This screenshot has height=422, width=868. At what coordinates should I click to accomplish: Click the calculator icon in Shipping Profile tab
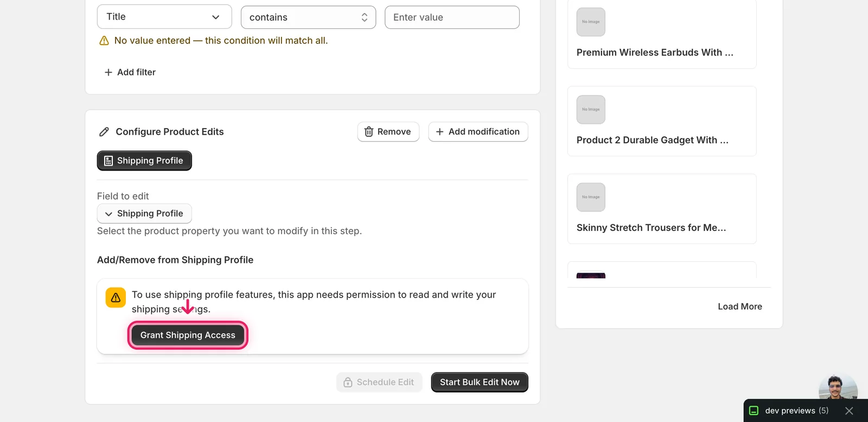point(108,161)
